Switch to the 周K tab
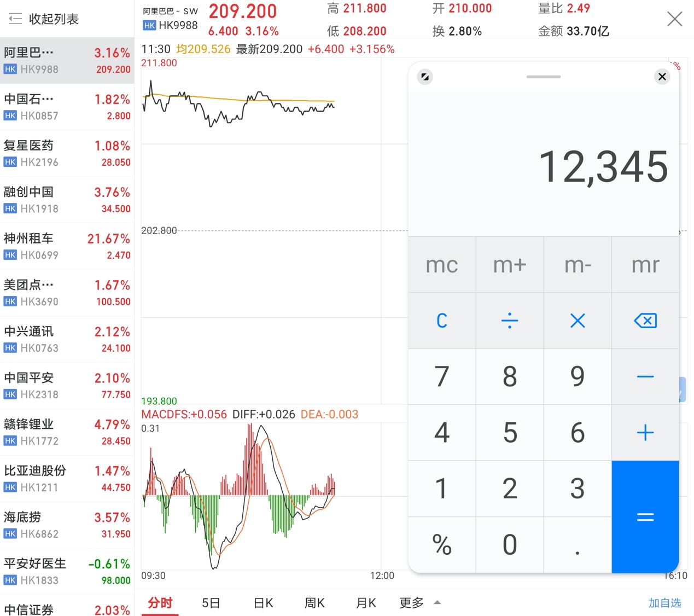The width and height of the screenshot is (694, 616). [314, 602]
